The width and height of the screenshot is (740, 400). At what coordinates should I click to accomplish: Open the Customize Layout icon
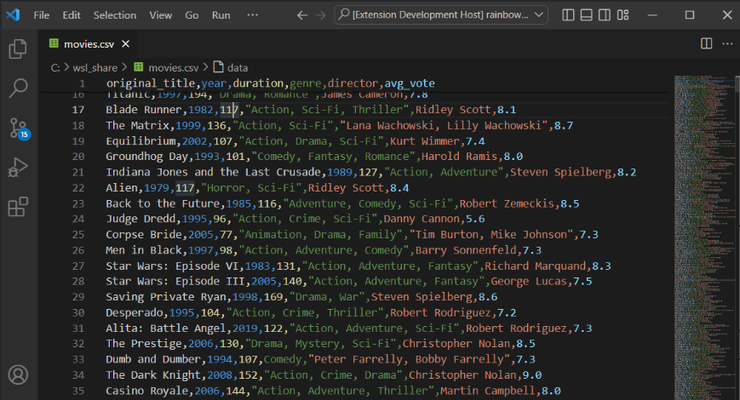(622, 15)
